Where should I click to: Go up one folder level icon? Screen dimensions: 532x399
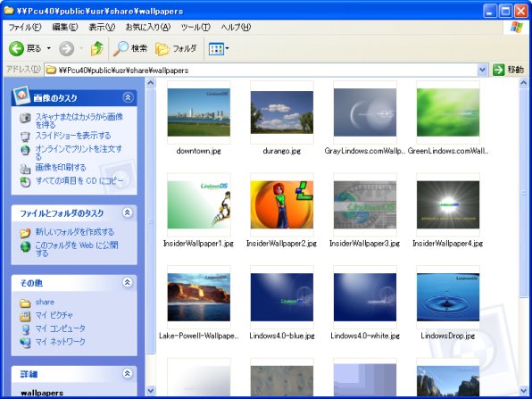[x=97, y=48]
